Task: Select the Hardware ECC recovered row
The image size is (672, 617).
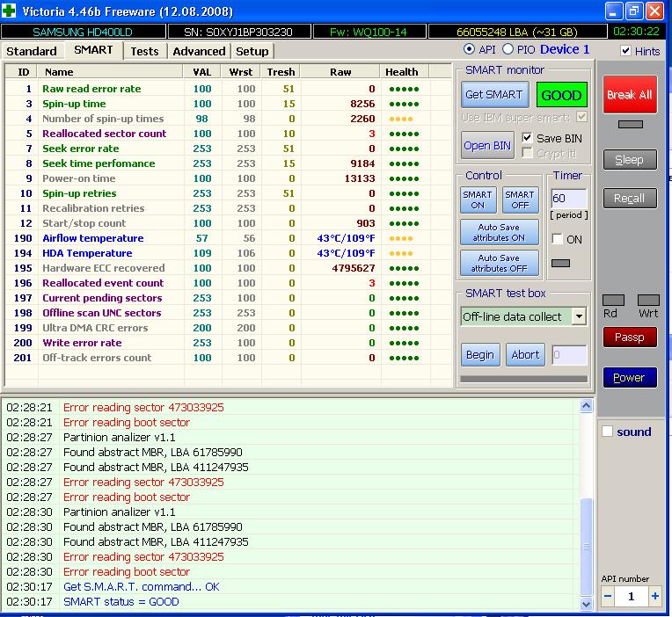Action: [x=228, y=268]
